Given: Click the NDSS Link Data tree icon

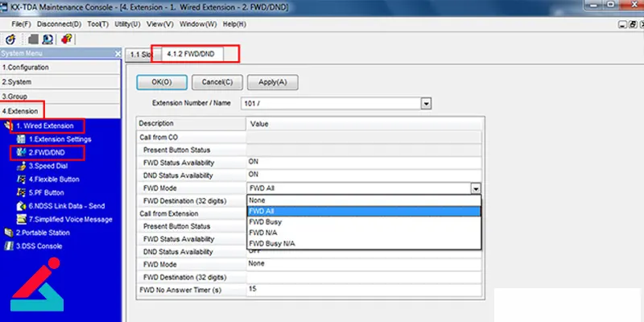Looking at the screenshot, I should [x=22, y=206].
